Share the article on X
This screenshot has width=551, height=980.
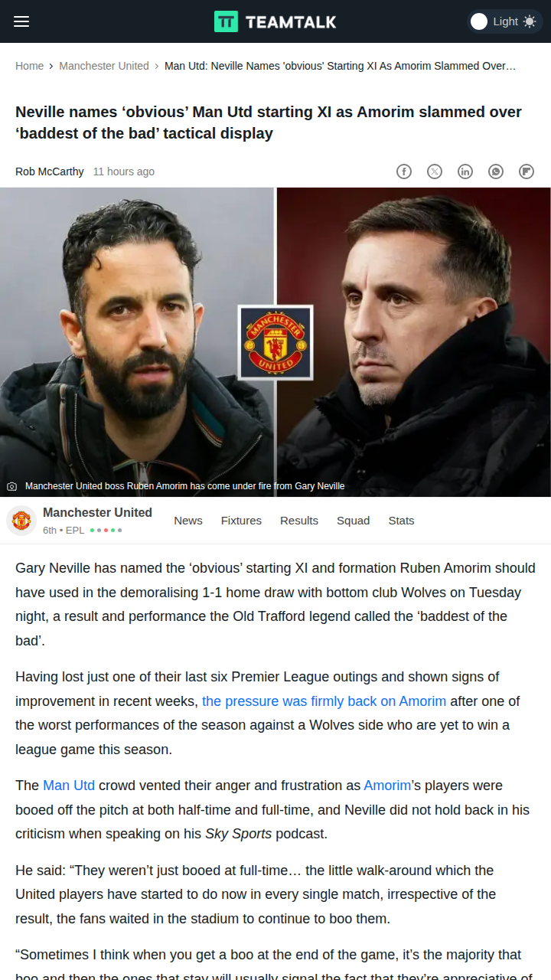click(435, 171)
